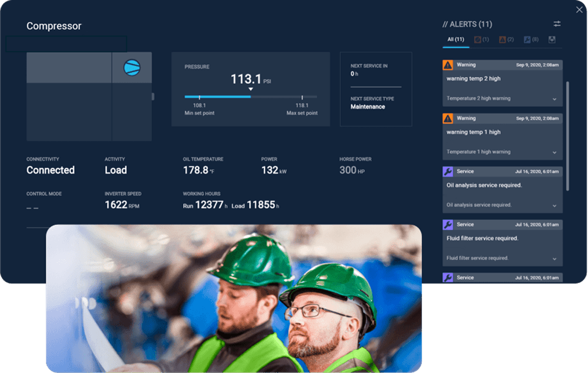The image size is (588, 373).
Task: Filter alerts by the red fault (1) tab
Action: 481,39
